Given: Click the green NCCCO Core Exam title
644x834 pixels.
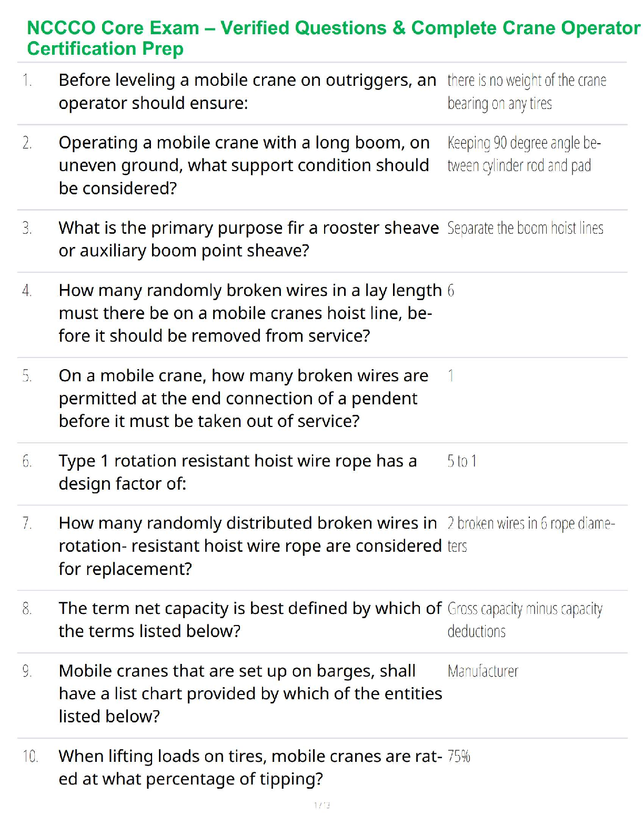Looking at the screenshot, I should [x=333, y=38].
